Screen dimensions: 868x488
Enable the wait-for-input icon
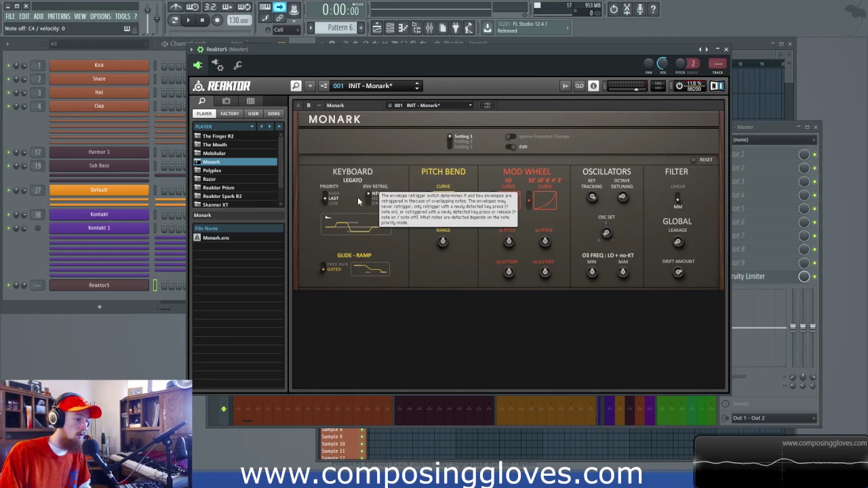193,8
